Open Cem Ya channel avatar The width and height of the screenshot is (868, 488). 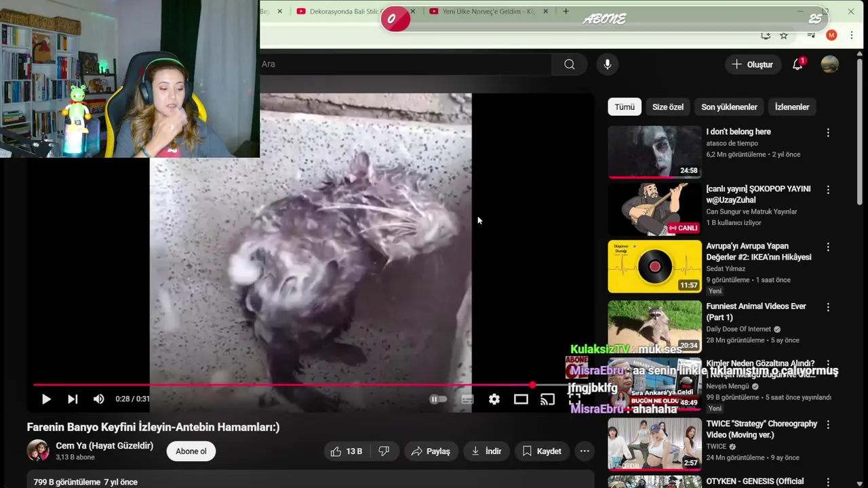coord(38,451)
